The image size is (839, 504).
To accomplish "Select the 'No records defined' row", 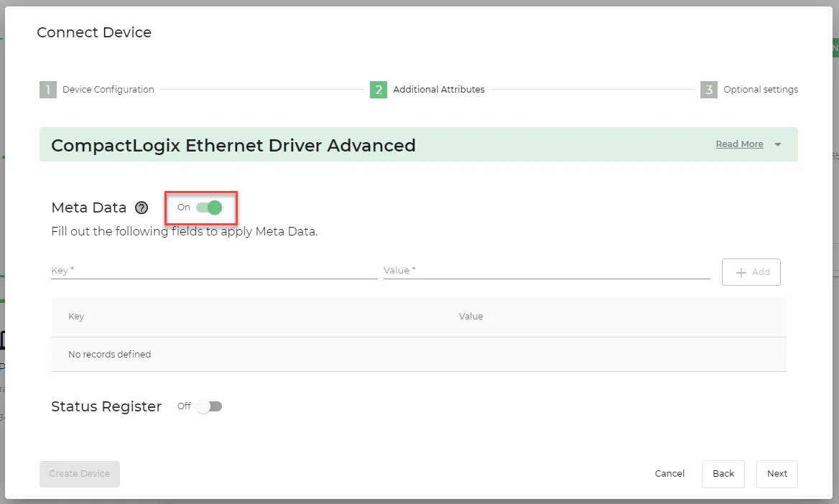I will coord(419,354).
